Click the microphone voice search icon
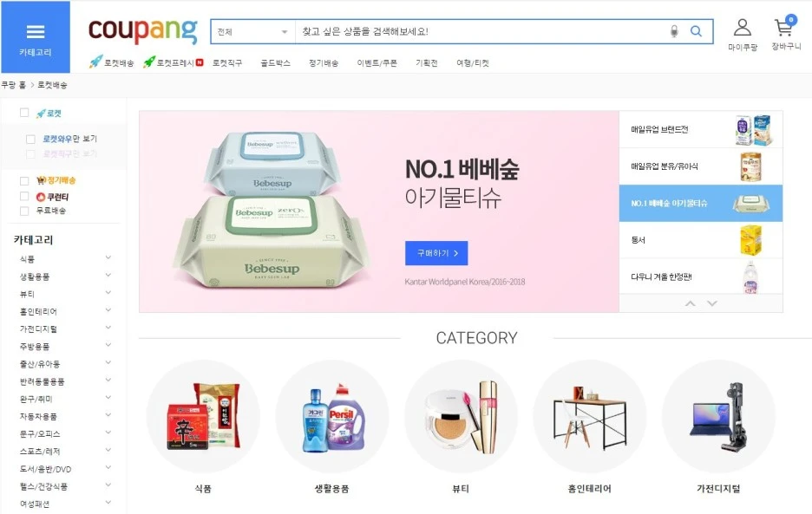 click(674, 31)
